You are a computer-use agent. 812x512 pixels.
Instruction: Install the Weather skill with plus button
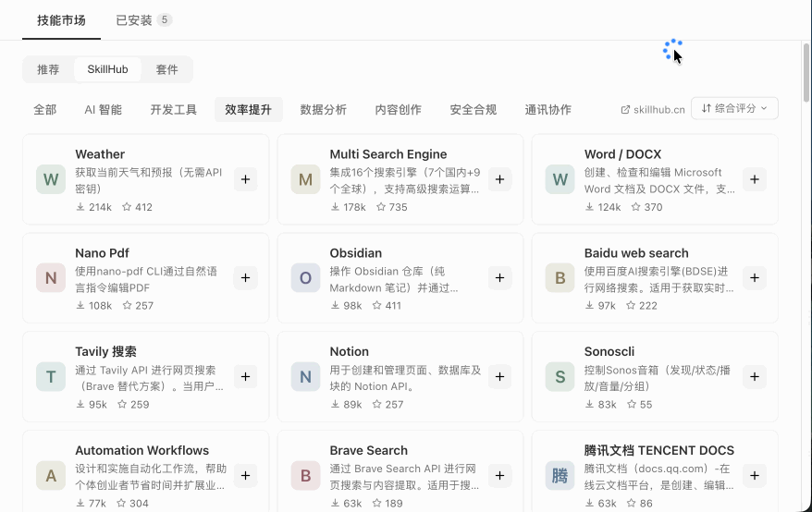(245, 179)
